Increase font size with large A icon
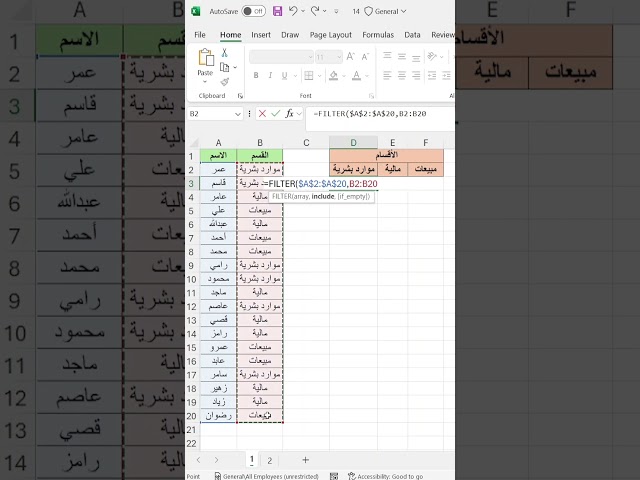The image size is (640, 480). click(x=350, y=57)
